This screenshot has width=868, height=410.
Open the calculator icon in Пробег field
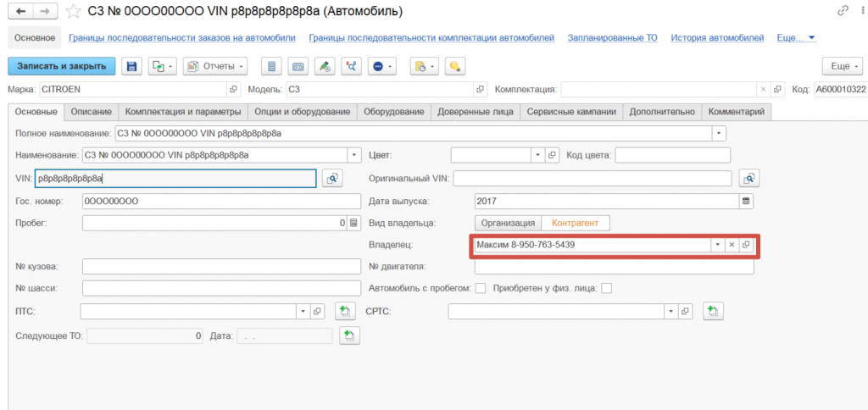tap(353, 224)
